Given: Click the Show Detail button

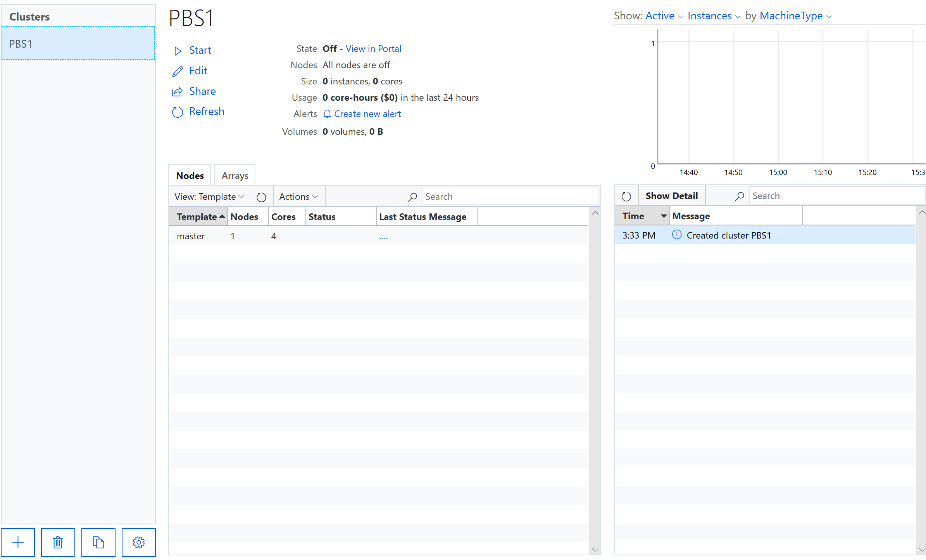Looking at the screenshot, I should coord(671,196).
